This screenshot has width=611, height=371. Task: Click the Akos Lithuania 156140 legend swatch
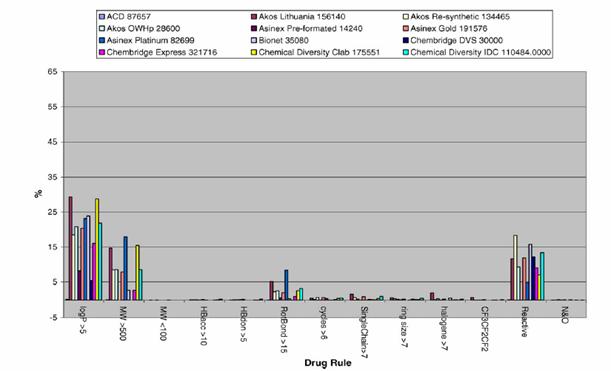click(x=254, y=17)
